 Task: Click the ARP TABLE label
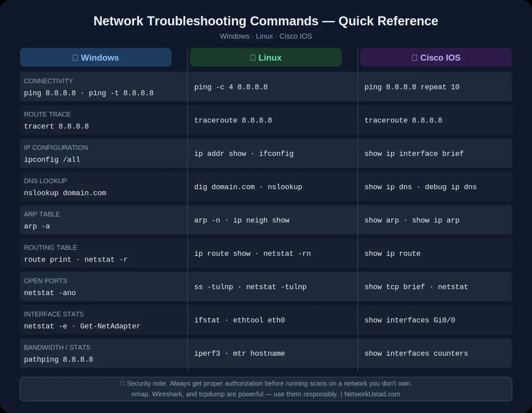coord(42,214)
